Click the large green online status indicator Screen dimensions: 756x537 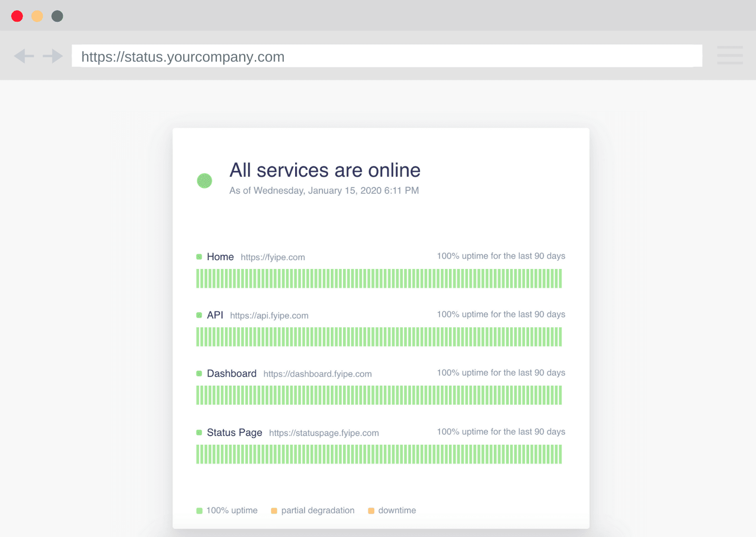(x=204, y=181)
